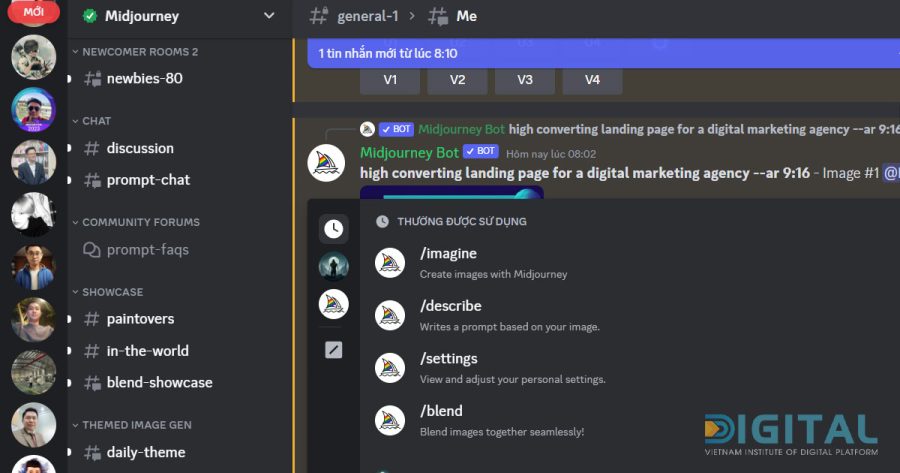Click the V1 variation button
Image resolution: width=900 pixels, height=473 pixels.
(x=390, y=80)
